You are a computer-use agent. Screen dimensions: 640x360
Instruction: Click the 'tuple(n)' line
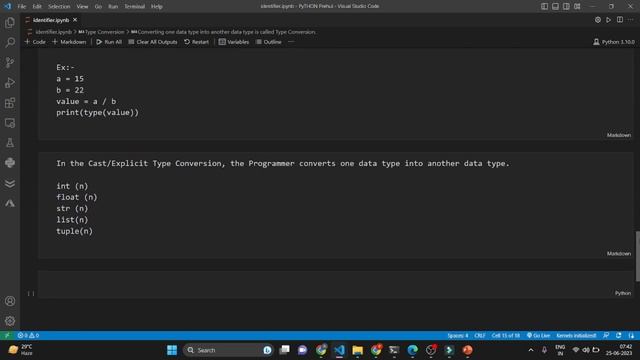[74, 231]
